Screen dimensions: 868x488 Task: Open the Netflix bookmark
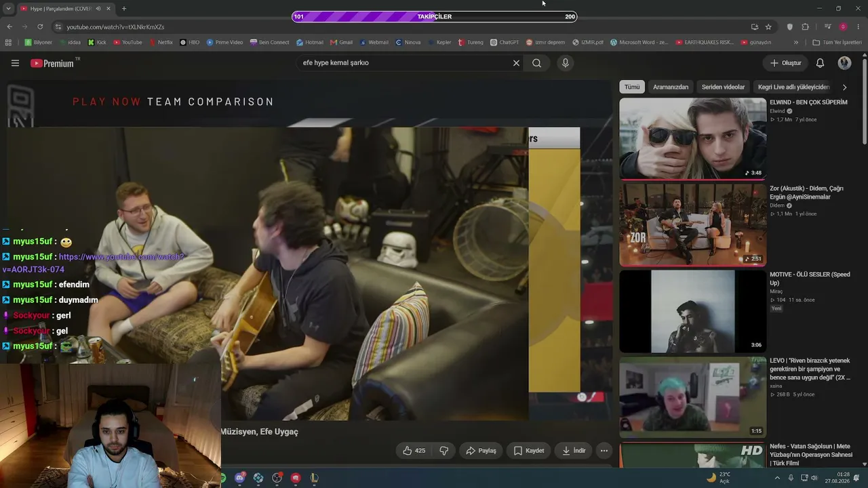click(x=161, y=43)
